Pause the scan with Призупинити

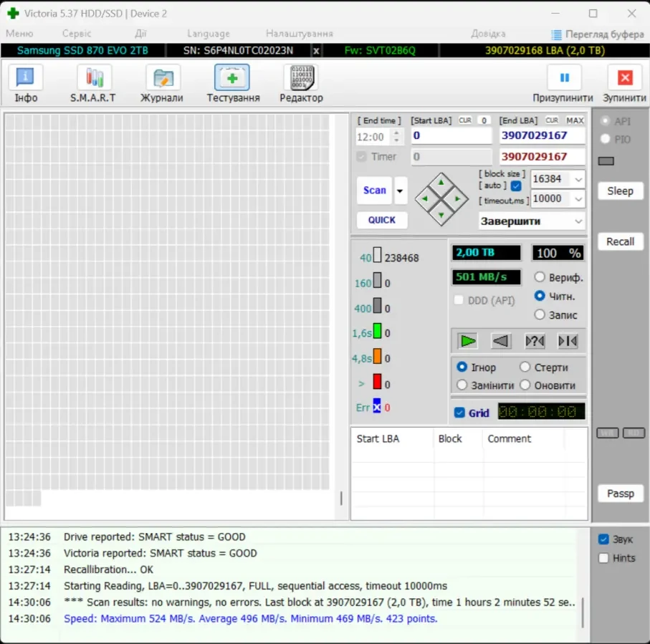point(563,83)
